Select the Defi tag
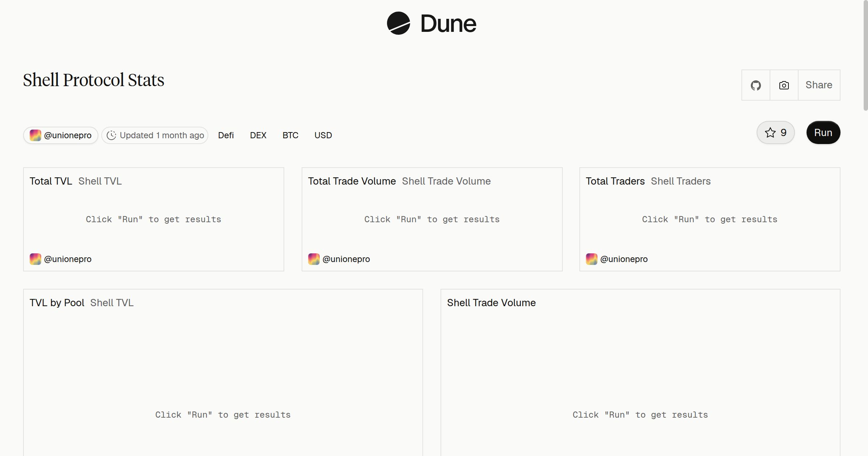 226,135
